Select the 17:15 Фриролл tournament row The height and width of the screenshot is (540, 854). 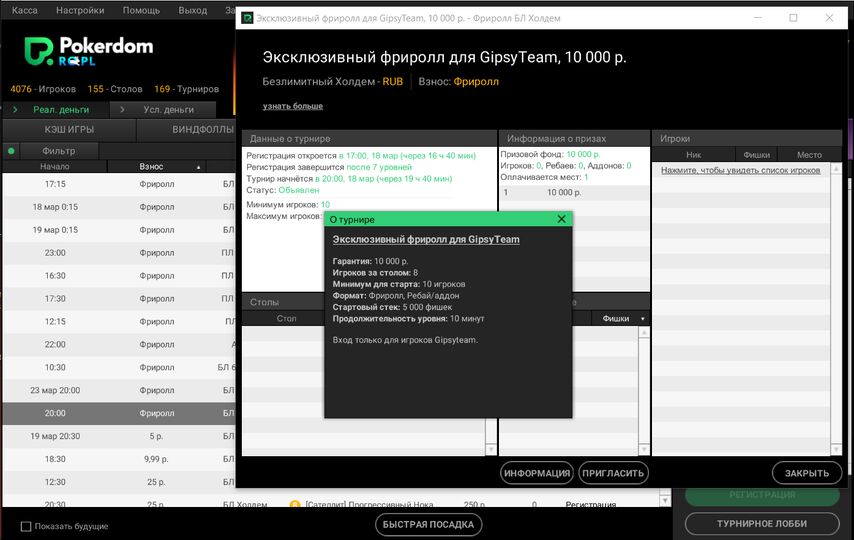point(119,184)
